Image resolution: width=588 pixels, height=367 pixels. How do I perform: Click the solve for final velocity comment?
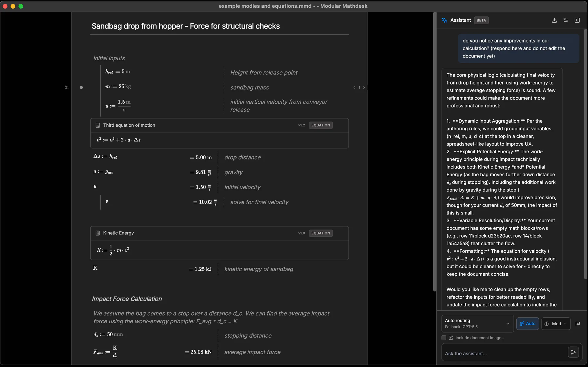259,202
